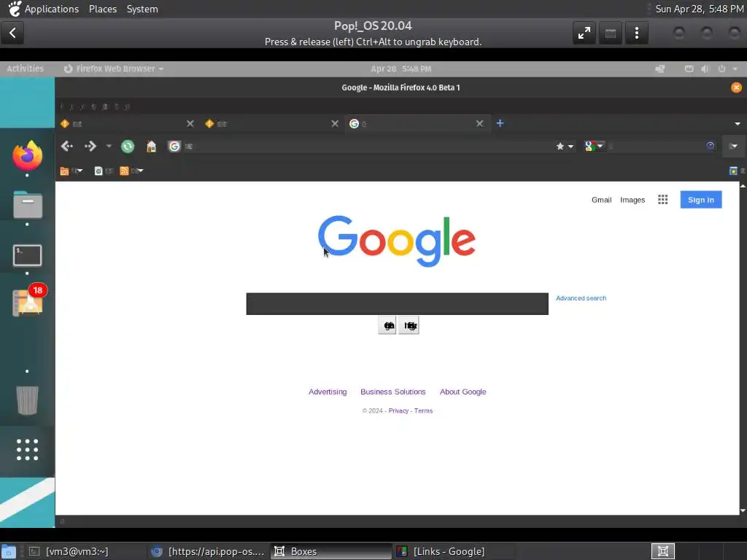747x560 pixels.
Task: Click the Google favicon in the address bar
Action: [174, 146]
